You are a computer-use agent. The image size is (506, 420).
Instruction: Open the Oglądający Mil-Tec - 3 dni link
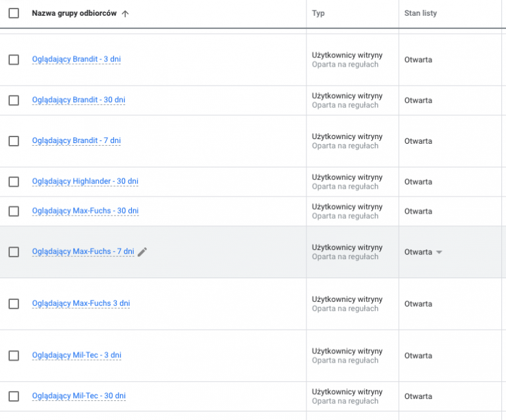[x=77, y=355]
